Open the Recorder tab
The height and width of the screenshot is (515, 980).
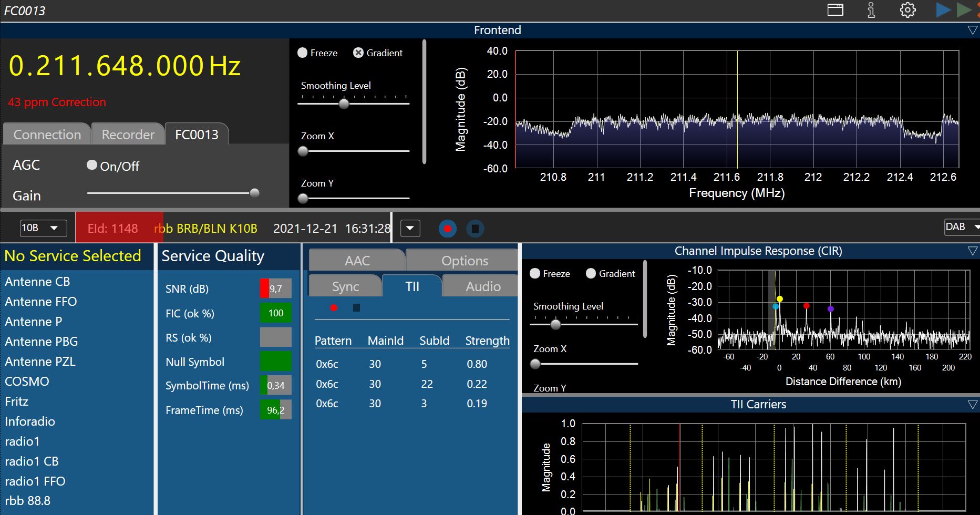pyautogui.click(x=128, y=135)
